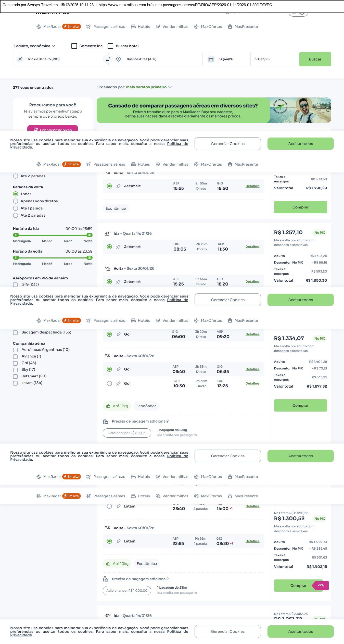Select the Gol 10:30 return flight radio

109,383
